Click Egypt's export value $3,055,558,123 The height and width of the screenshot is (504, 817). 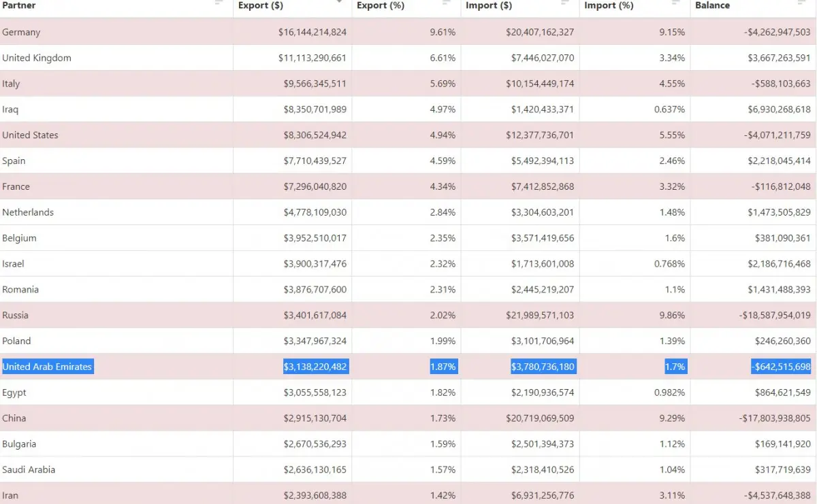pyautogui.click(x=315, y=392)
